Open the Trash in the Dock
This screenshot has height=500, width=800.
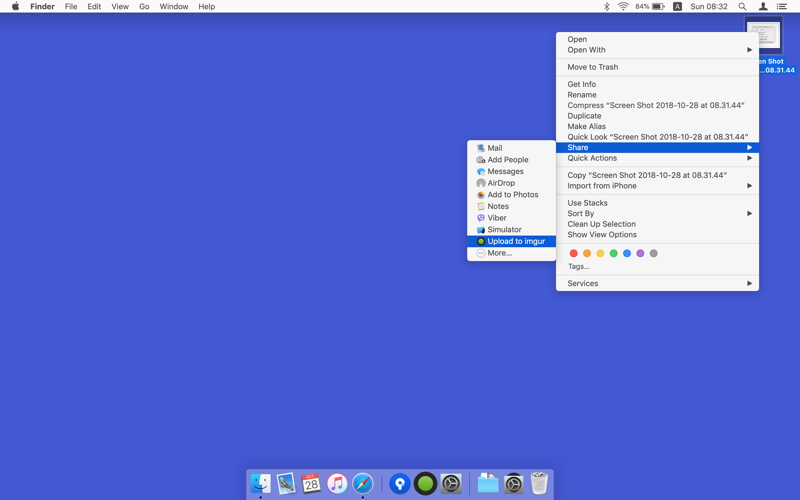click(x=539, y=484)
